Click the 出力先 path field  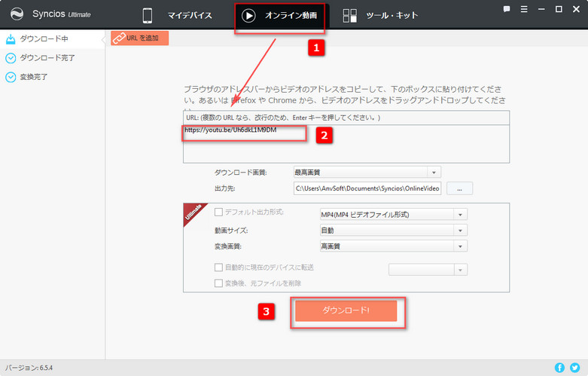coord(367,188)
